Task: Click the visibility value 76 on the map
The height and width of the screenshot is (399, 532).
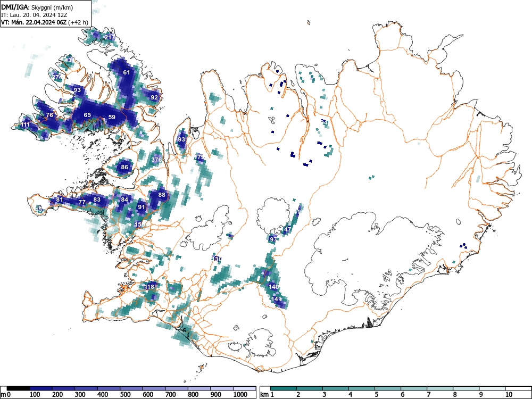Action: [50, 115]
